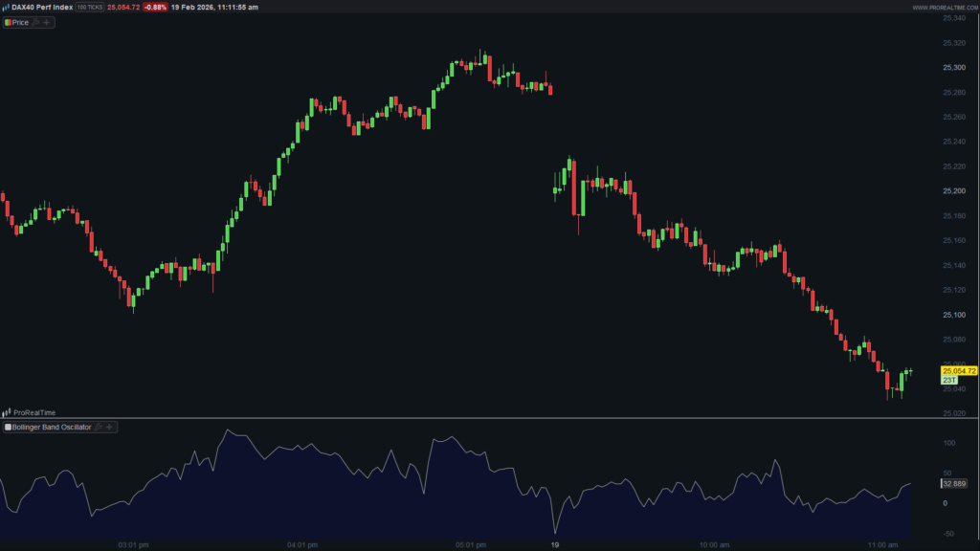The width and height of the screenshot is (980, 551).
Task: Open Bollinger Band Oscillator settings wrench
Action: 99,428
